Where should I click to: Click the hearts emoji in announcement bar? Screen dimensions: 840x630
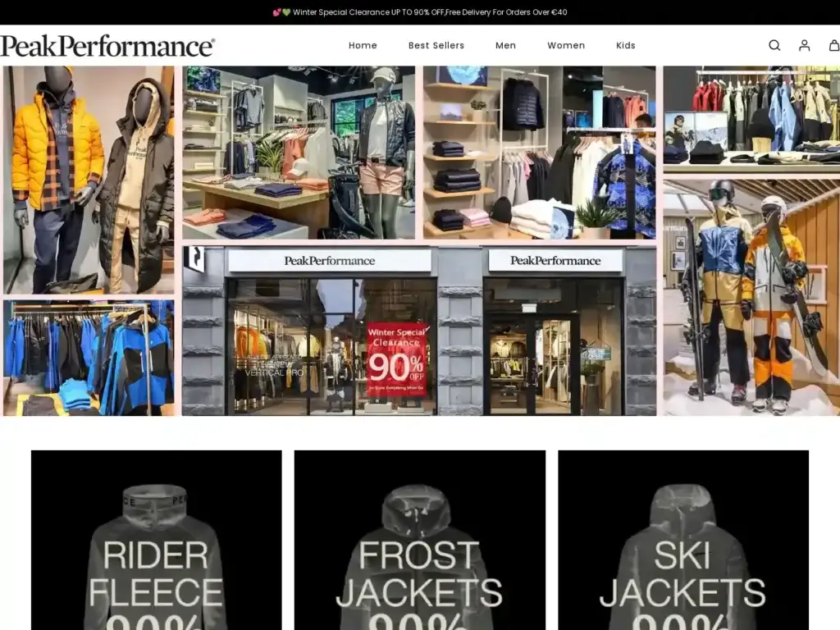tap(281, 12)
